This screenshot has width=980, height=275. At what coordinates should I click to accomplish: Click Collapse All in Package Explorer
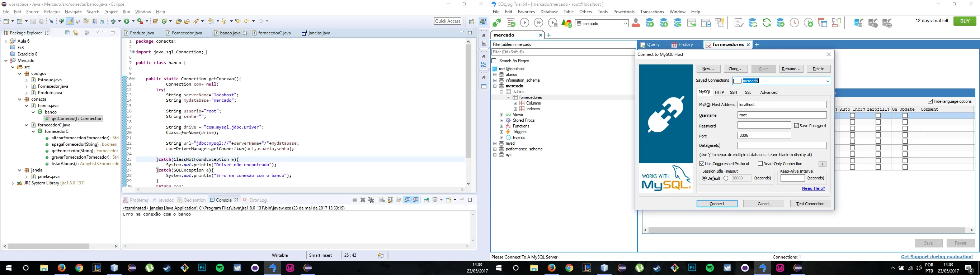[67, 33]
